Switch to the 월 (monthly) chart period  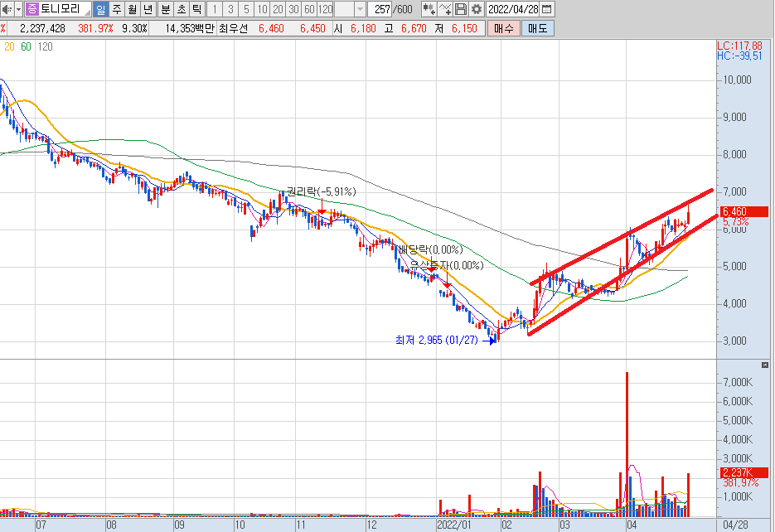point(133,9)
